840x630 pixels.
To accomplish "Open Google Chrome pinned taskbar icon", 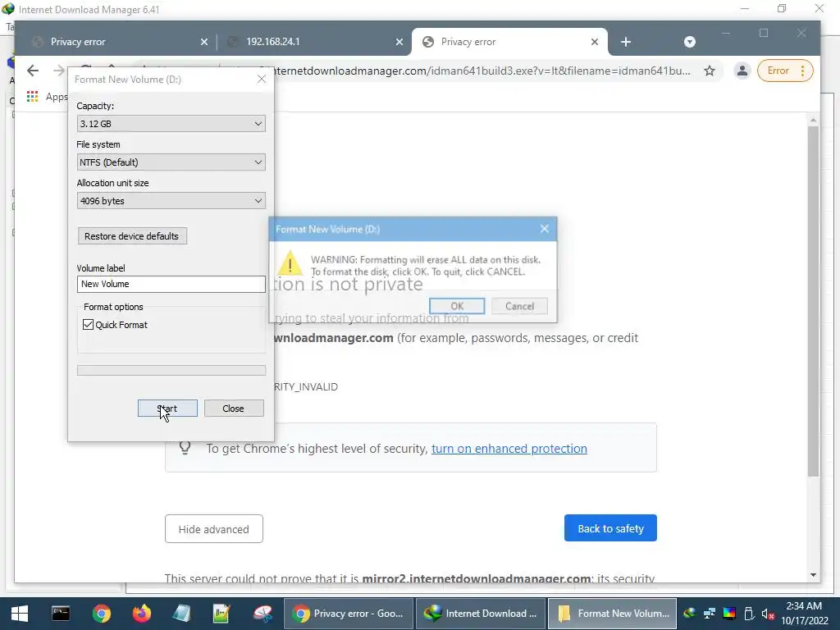I will pyautogui.click(x=101, y=614).
